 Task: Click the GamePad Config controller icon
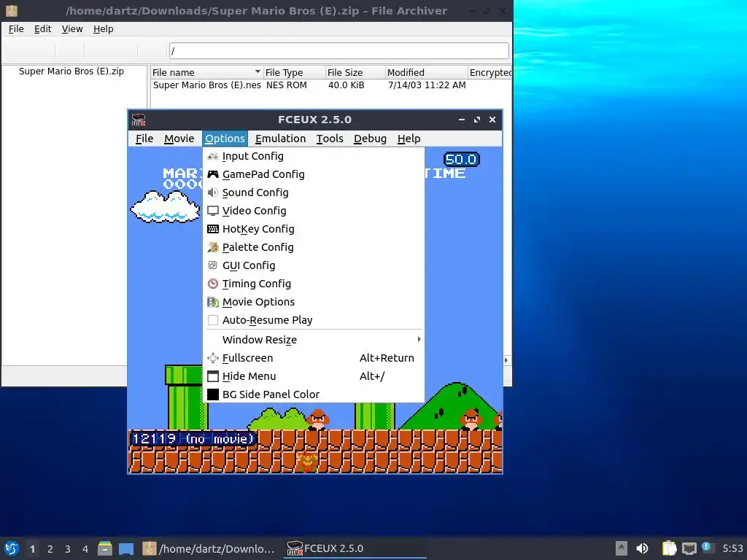(213, 174)
